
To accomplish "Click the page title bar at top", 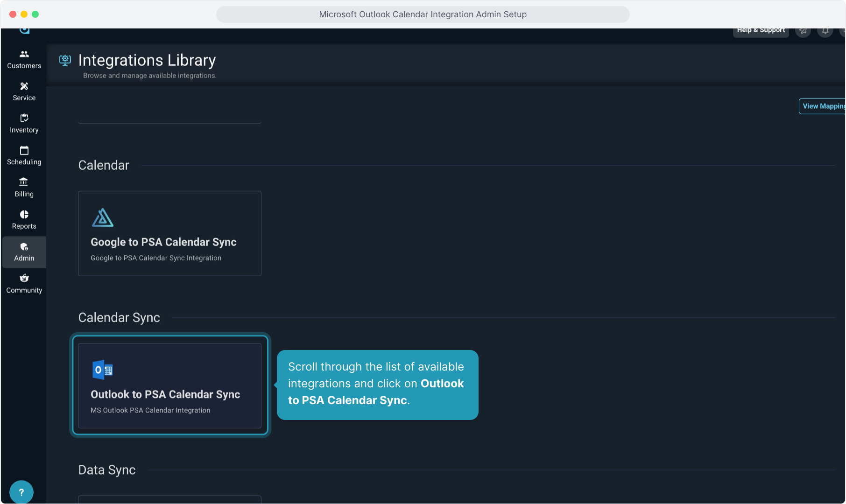I will tap(423, 14).
